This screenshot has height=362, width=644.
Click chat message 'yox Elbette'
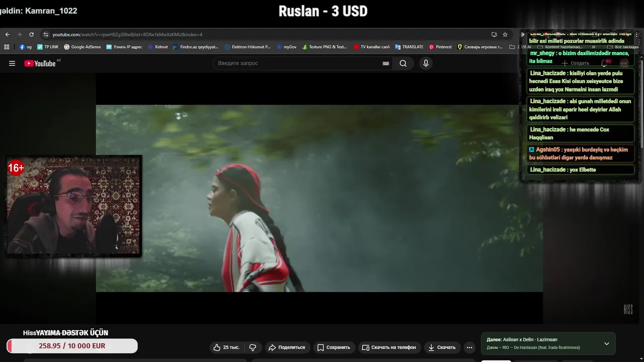click(x=580, y=169)
